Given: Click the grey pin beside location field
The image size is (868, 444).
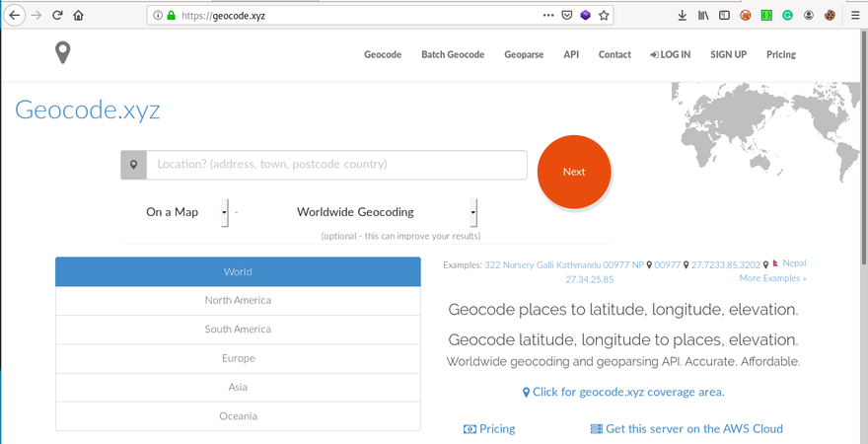Looking at the screenshot, I should pos(133,165).
